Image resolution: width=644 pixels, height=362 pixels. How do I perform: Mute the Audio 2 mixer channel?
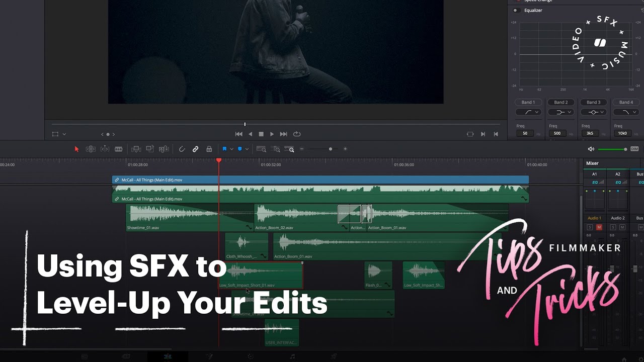pos(622,227)
